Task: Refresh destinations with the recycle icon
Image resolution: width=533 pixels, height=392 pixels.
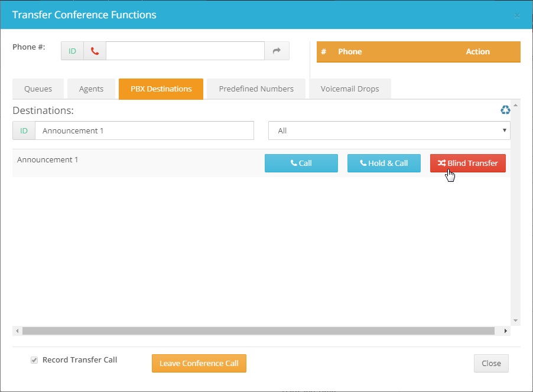Action: pyautogui.click(x=505, y=110)
